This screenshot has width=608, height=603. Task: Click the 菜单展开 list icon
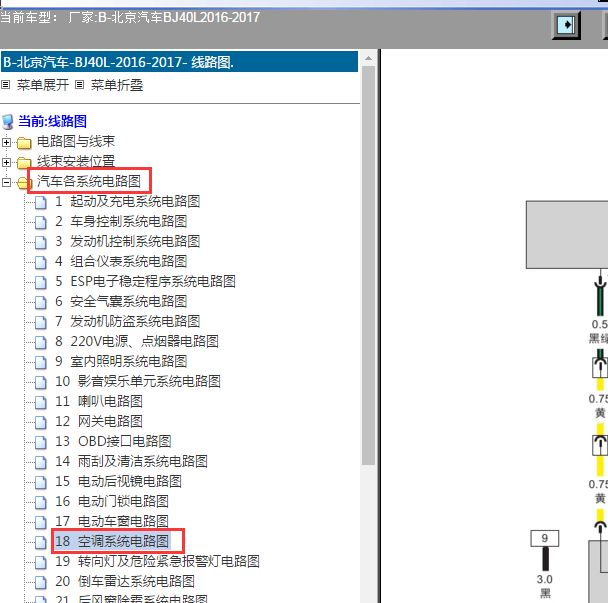5,85
